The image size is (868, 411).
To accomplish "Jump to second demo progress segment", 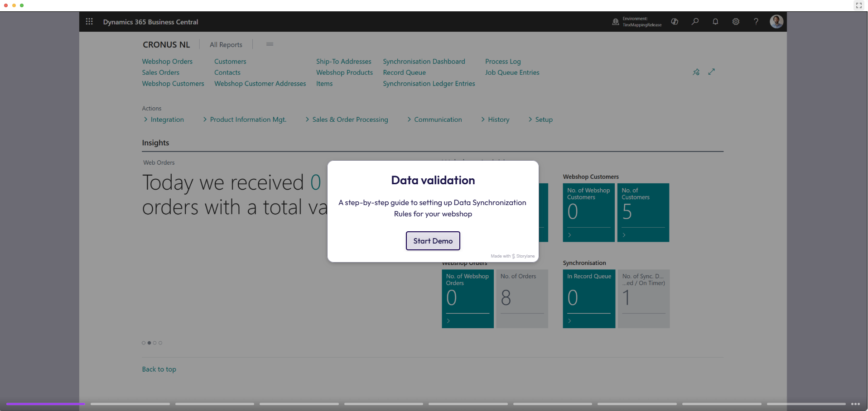I will pos(130,404).
